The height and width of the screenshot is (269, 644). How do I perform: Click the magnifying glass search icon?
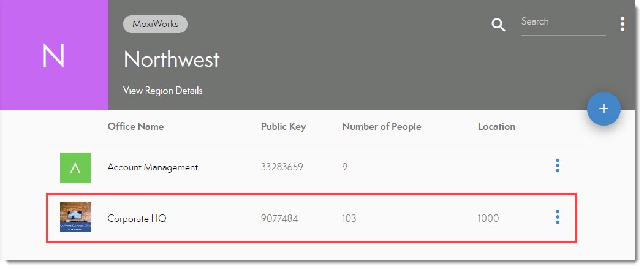[499, 25]
